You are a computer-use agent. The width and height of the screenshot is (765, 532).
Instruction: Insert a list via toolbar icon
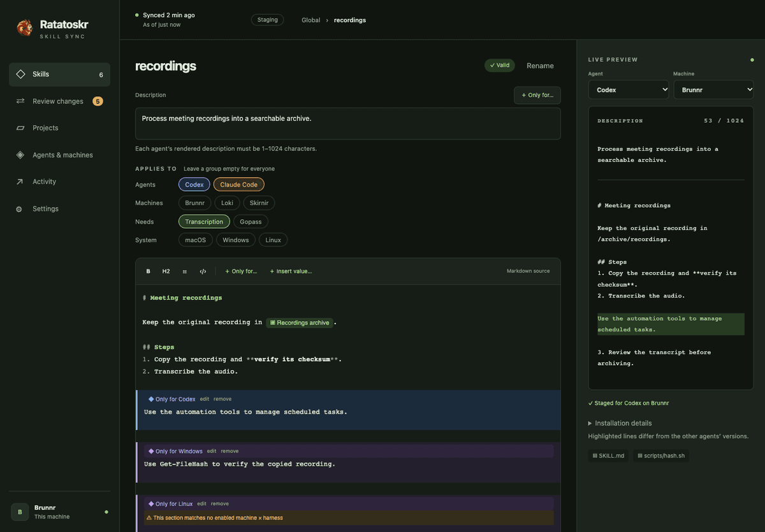(x=185, y=271)
